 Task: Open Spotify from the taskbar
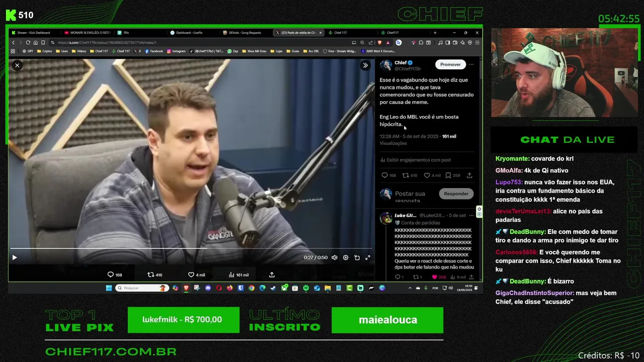(x=306, y=288)
